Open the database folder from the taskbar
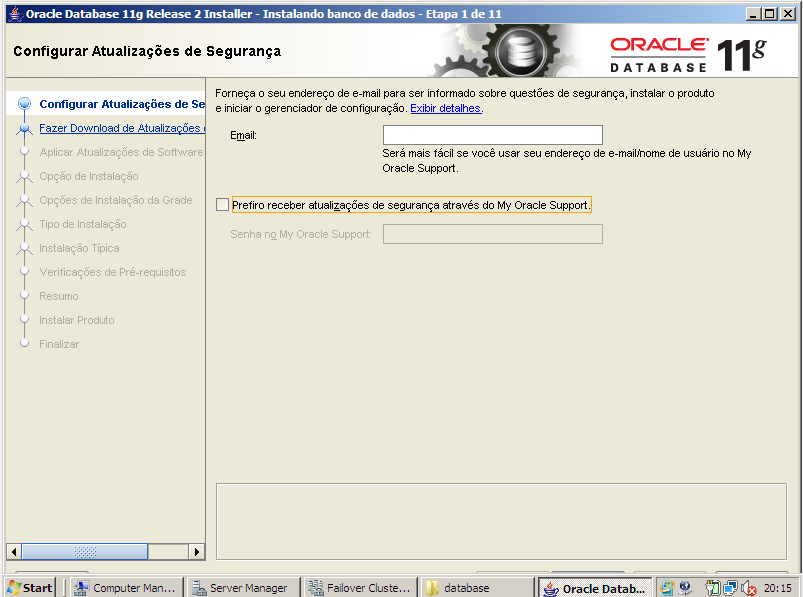Image resolution: width=803 pixels, height=597 pixels. click(477, 588)
